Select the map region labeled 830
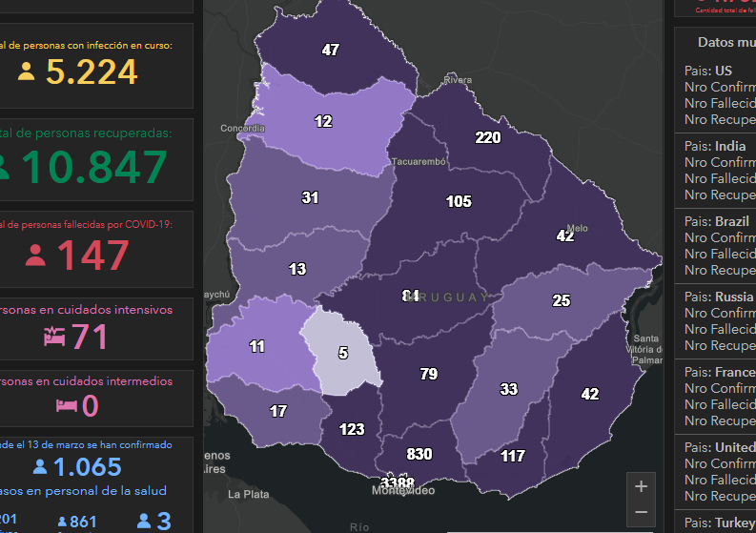 pyautogui.click(x=419, y=454)
